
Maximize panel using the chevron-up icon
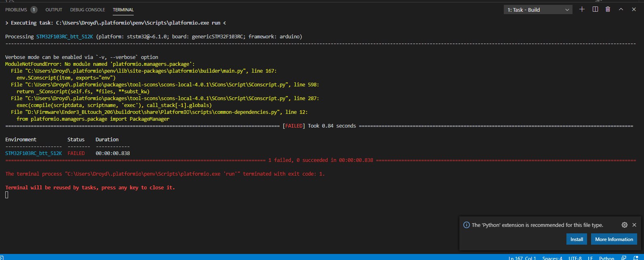tap(621, 9)
